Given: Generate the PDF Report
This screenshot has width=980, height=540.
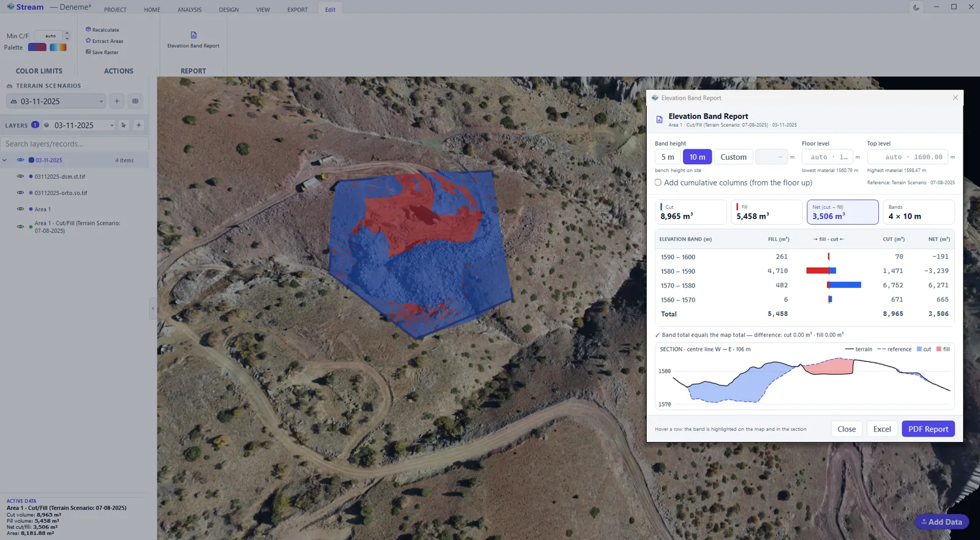Looking at the screenshot, I should [928, 429].
